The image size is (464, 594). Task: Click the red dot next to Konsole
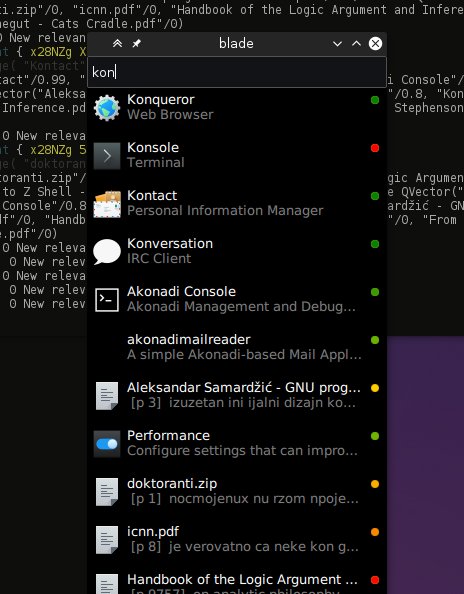coord(375,148)
